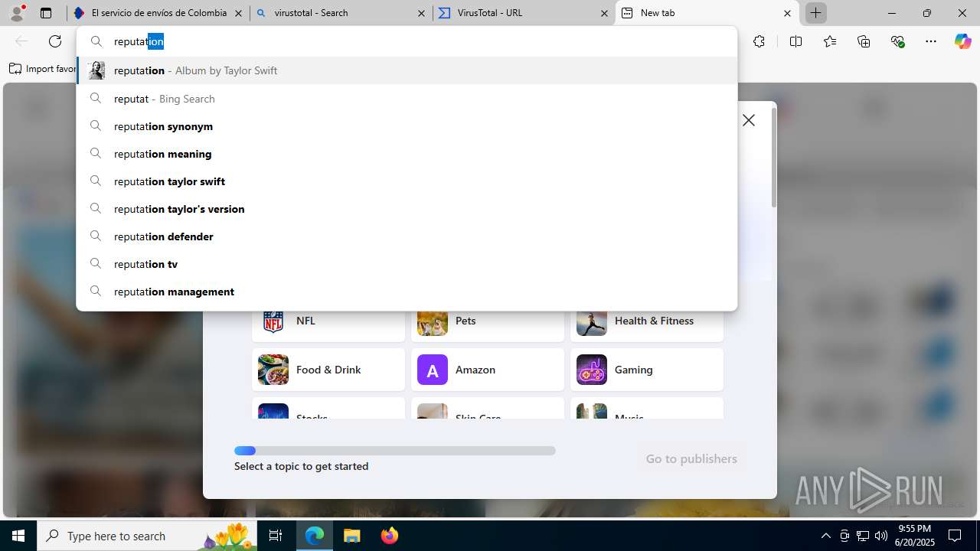Click the NFL shield logo
Screen dimensions: 980x551
click(x=273, y=321)
